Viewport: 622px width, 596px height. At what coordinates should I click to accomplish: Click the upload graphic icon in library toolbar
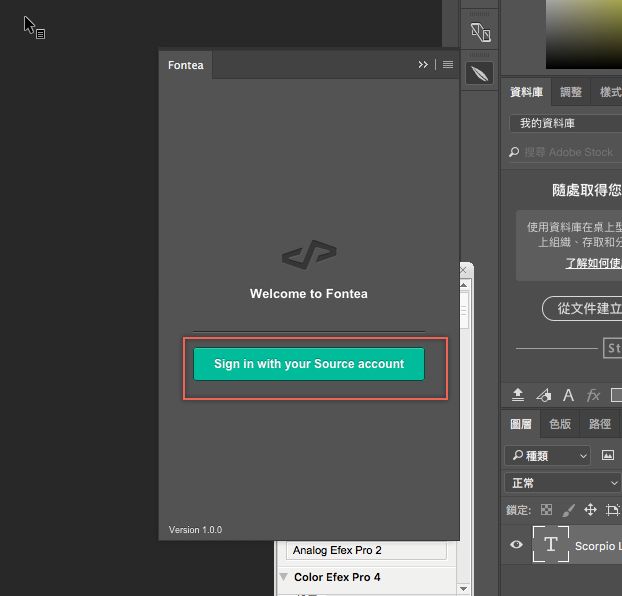coord(518,395)
